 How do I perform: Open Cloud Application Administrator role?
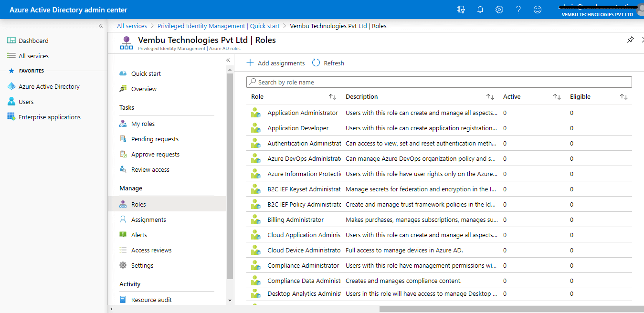(x=304, y=235)
